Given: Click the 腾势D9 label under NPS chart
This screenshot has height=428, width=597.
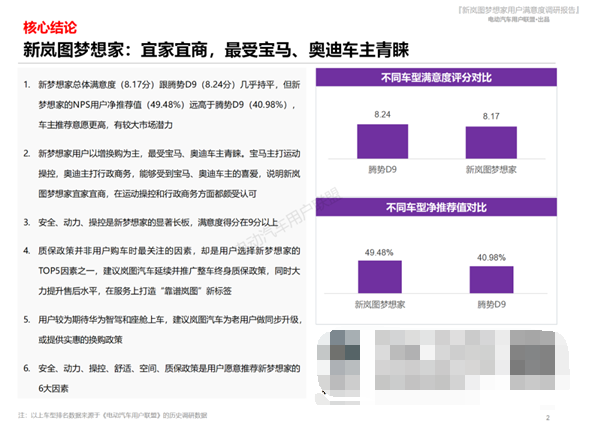Looking at the screenshot, I should coord(491,304).
